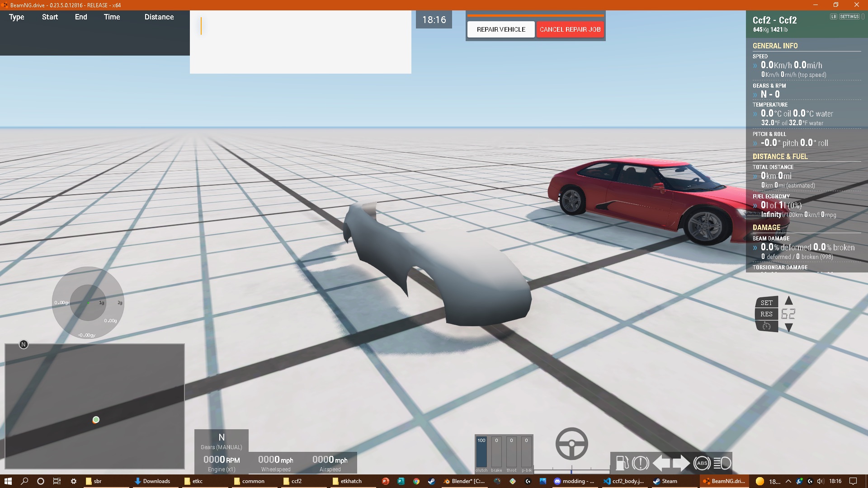Viewport: 868px width, 488px height.
Task: Click the minimap north compass marker
Action: (24, 344)
